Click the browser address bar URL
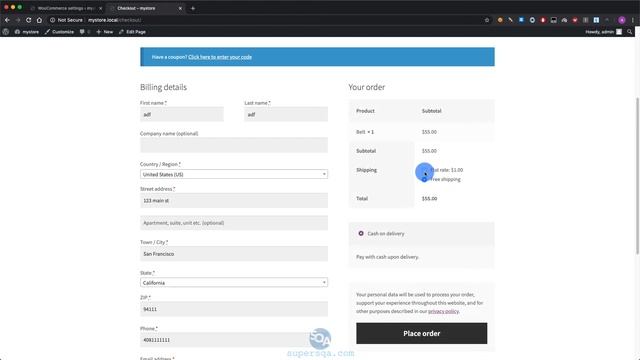 coord(114,20)
